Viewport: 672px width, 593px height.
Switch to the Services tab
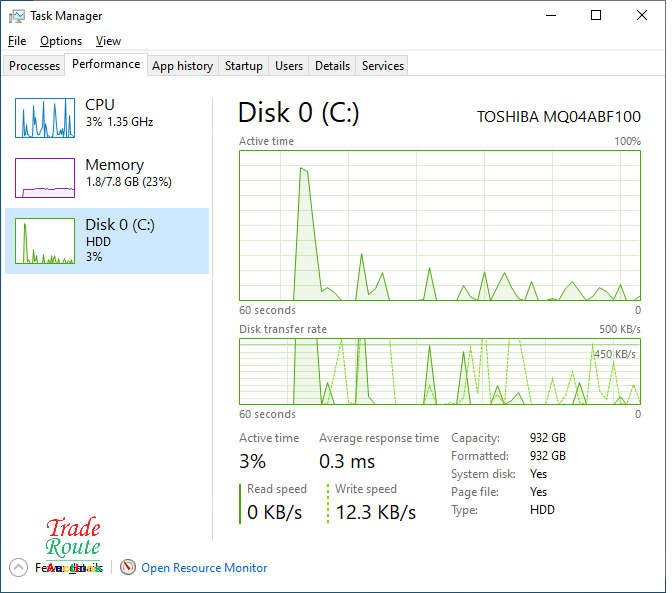382,66
